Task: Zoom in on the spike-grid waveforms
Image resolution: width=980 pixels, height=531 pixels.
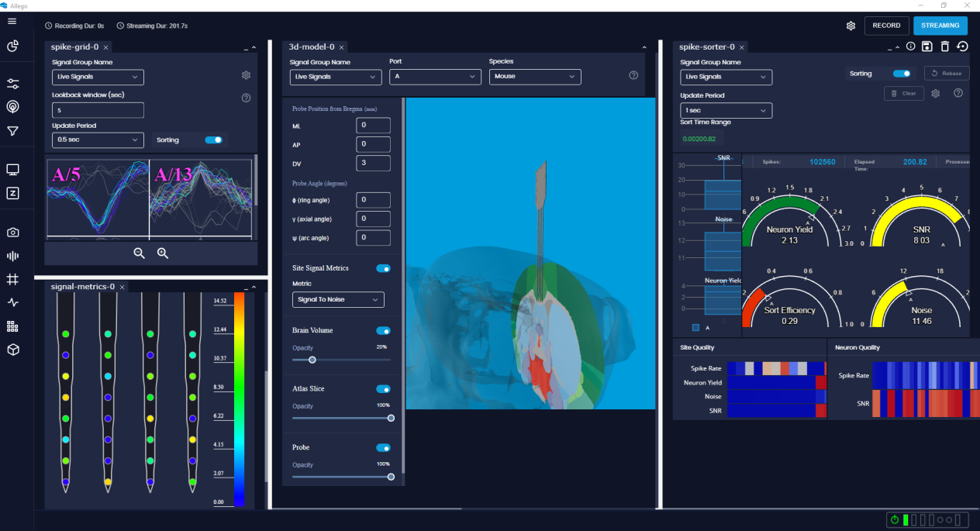Action: 163,253
